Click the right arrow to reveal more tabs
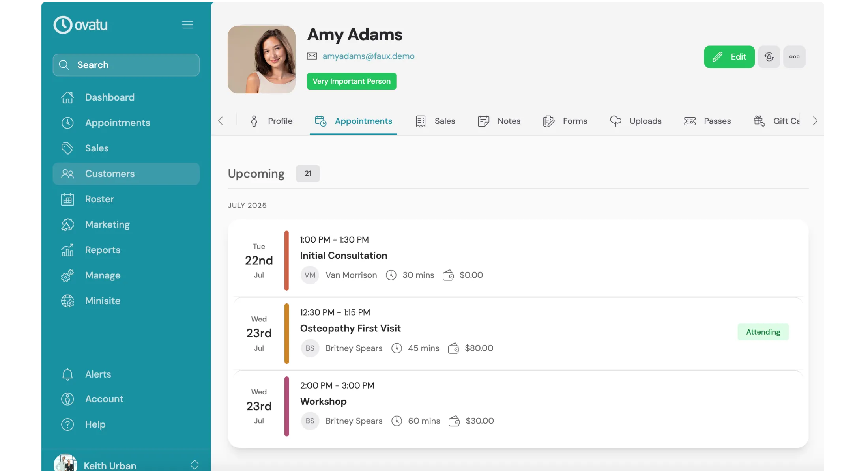This screenshot has width=868, height=471. 815,121
